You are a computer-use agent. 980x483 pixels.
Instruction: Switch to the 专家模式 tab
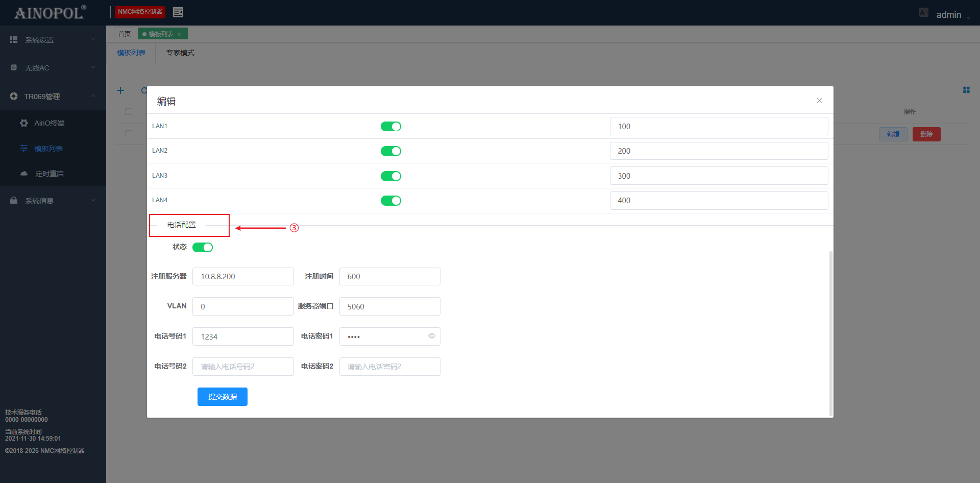180,53
